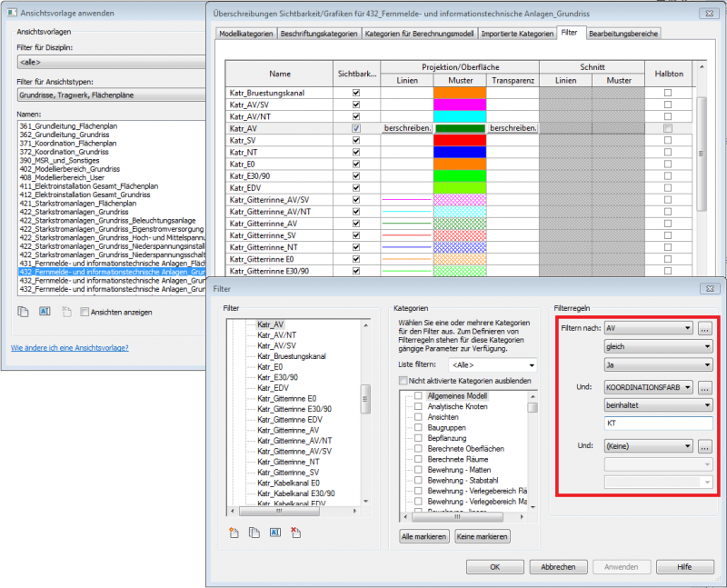
Task: Open 'Wie ändere ich eine Ansichtsvorlage?' link
Action: 69,347
